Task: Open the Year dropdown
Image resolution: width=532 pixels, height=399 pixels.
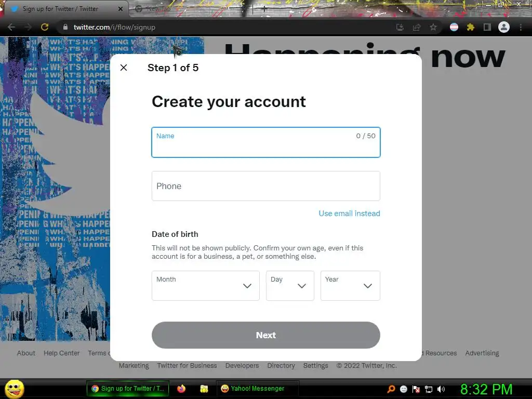Action: pyautogui.click(x=350, y=286)
